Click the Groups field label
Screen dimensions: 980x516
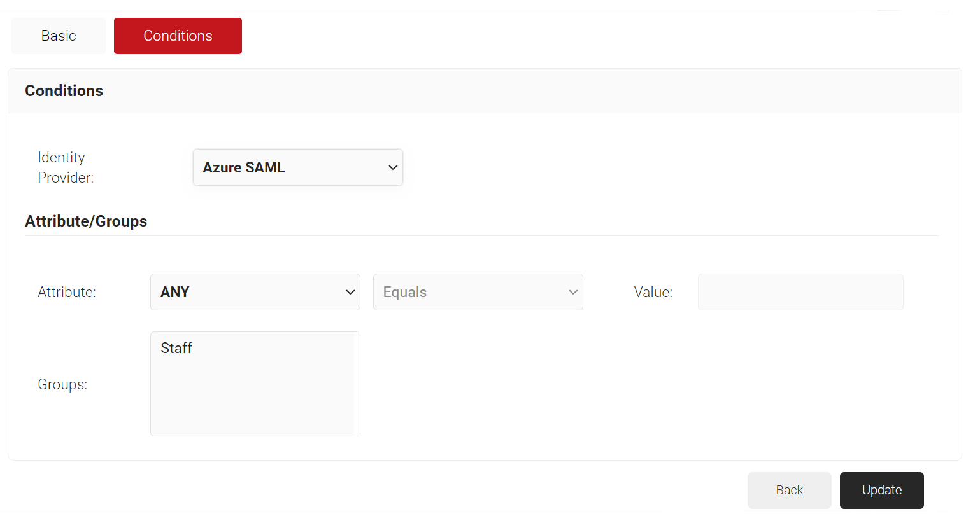point(62,384)
